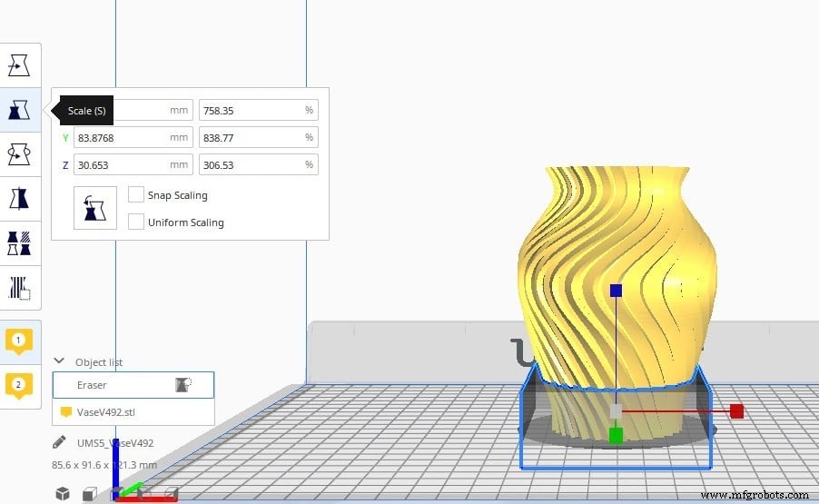
Task: Select VaseV492.stl in the object list
Action: [133, 412]
